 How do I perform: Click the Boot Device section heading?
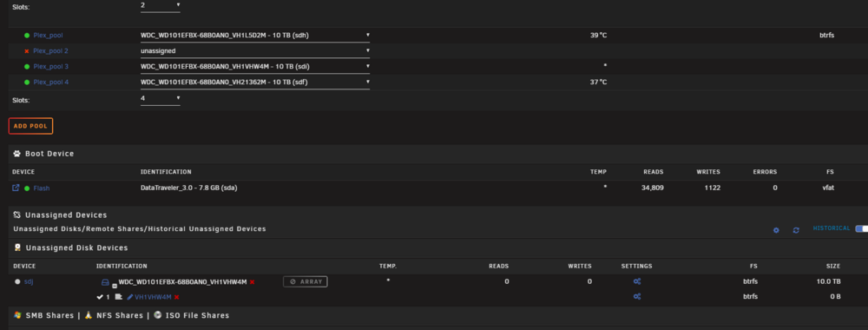pos(49,154)
